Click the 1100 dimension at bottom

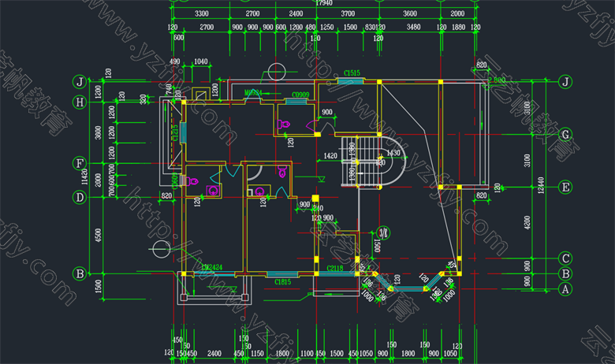pos(307,354)
